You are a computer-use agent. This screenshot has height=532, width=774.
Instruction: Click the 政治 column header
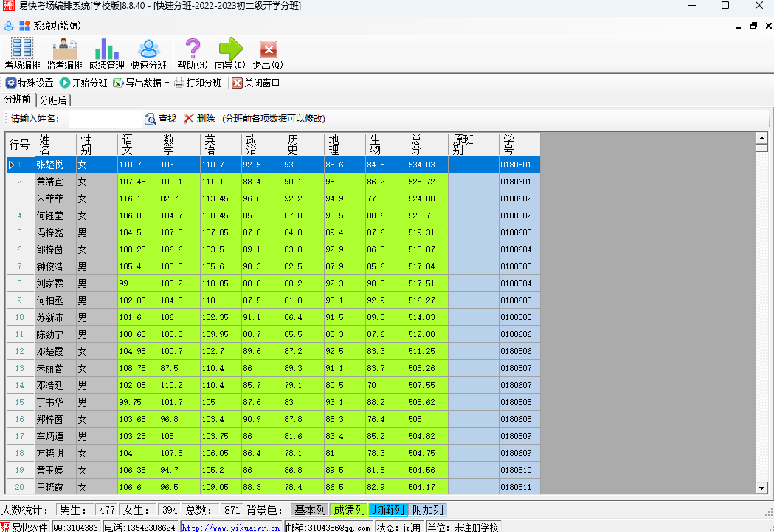[262, 145]
